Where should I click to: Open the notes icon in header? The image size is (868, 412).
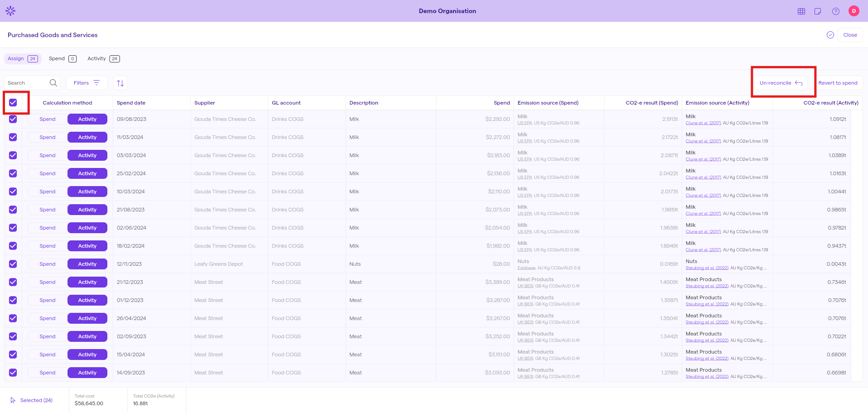coord(818,11)
